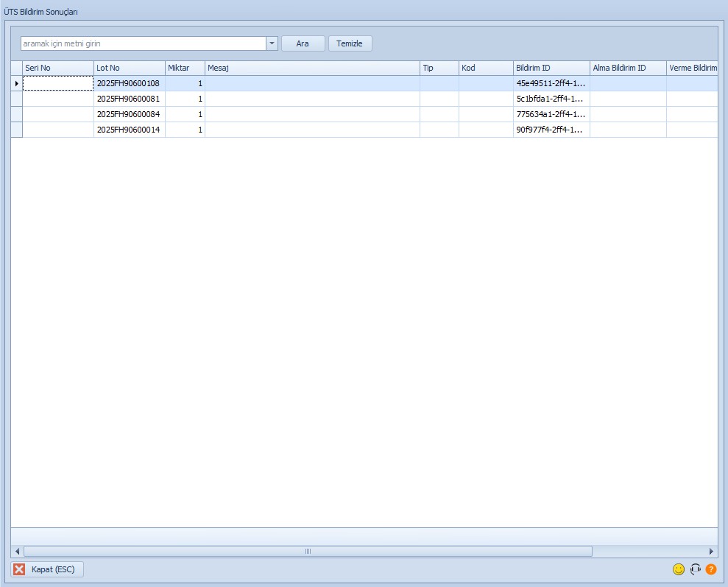Image resolution: width=728 pixels, height=587 pixels.
Task: Sort by the Lot No column header
Action: 129,68
